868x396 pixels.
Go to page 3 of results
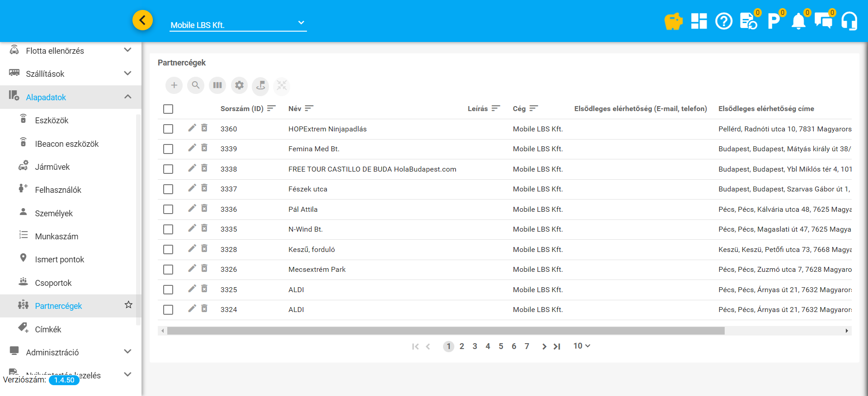475,346
